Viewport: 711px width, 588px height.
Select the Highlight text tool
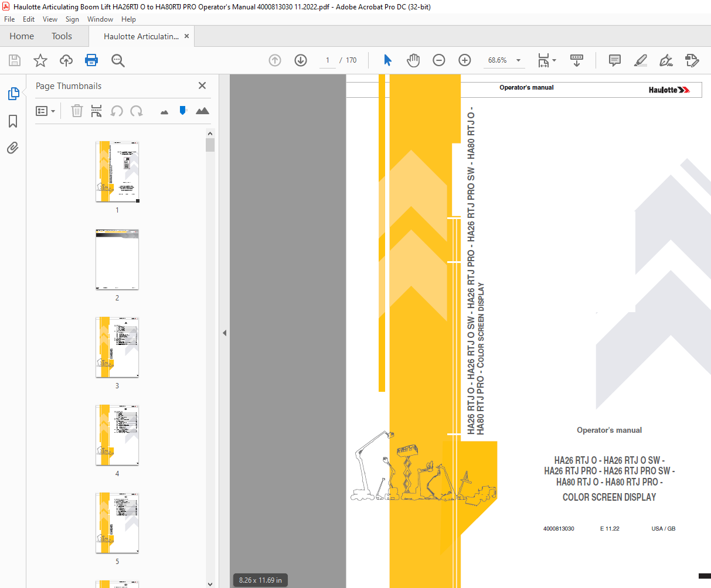[x=641, y=60]
